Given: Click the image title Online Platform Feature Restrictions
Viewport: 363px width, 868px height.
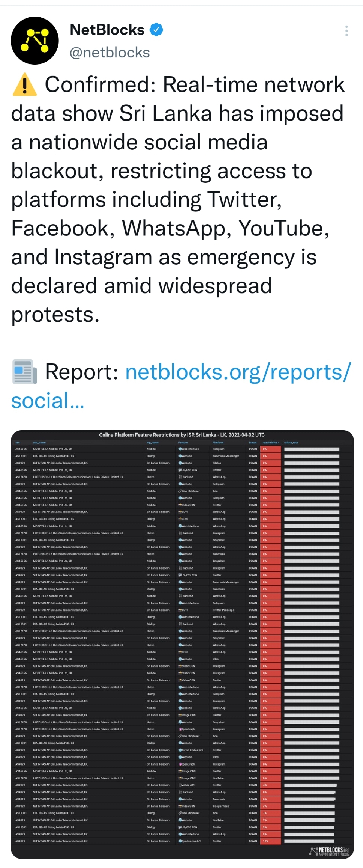Looking at the screenshot, I should [x=182, y=435].
